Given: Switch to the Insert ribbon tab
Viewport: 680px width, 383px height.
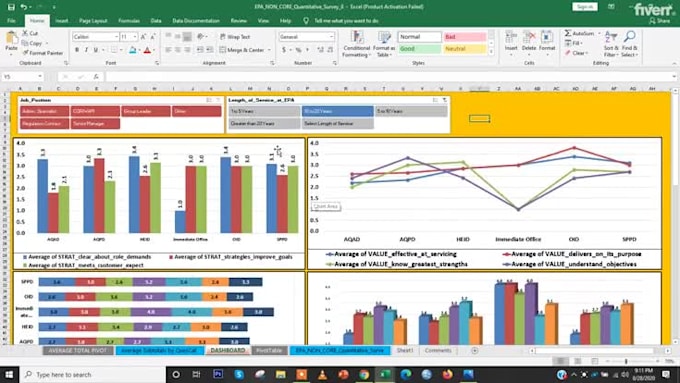Looking at the screenshot, I should [x=62, y=20].
